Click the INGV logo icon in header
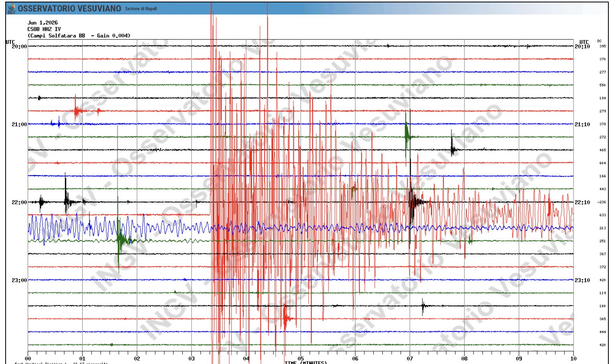Image resolution: width=614 pixels, height=364 pixels. (x=11, y=8)
